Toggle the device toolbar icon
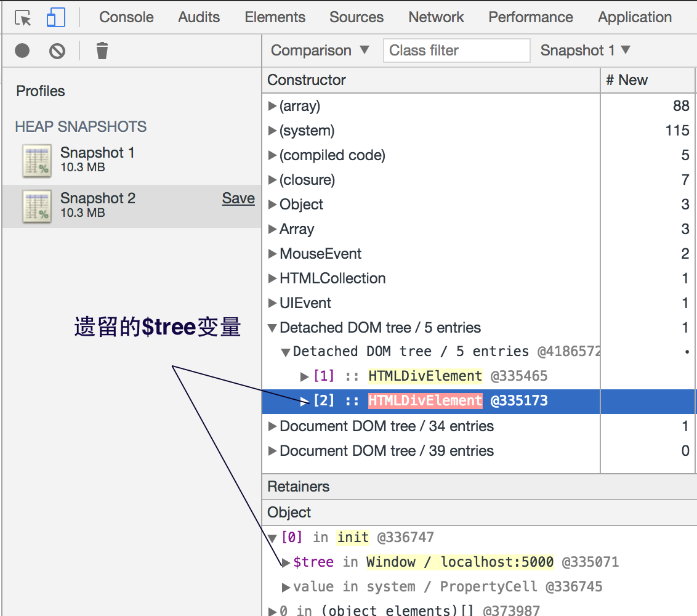The width and height of the screenshot is (697, 616). [56, 18]
